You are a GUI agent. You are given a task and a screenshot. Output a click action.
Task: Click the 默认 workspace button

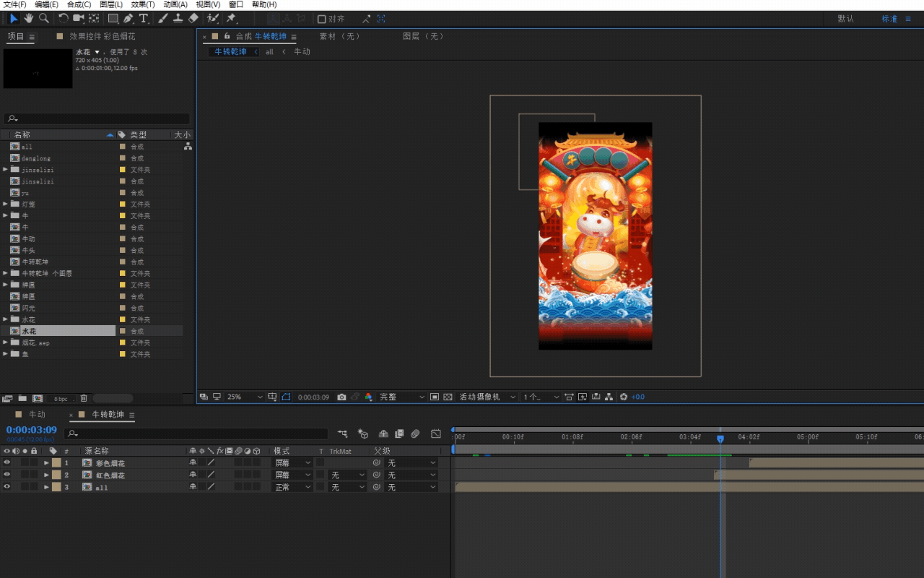(845, 19)
